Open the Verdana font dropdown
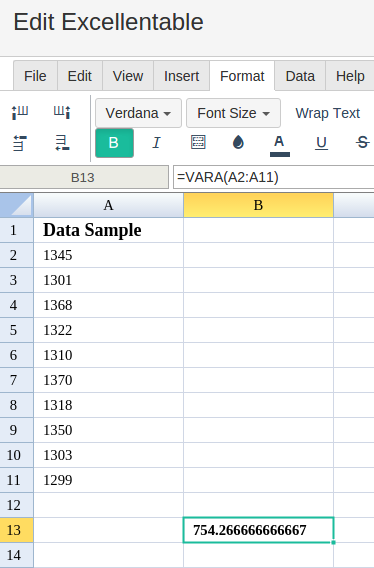The image size is (374, 568). (x=138, y=113)
